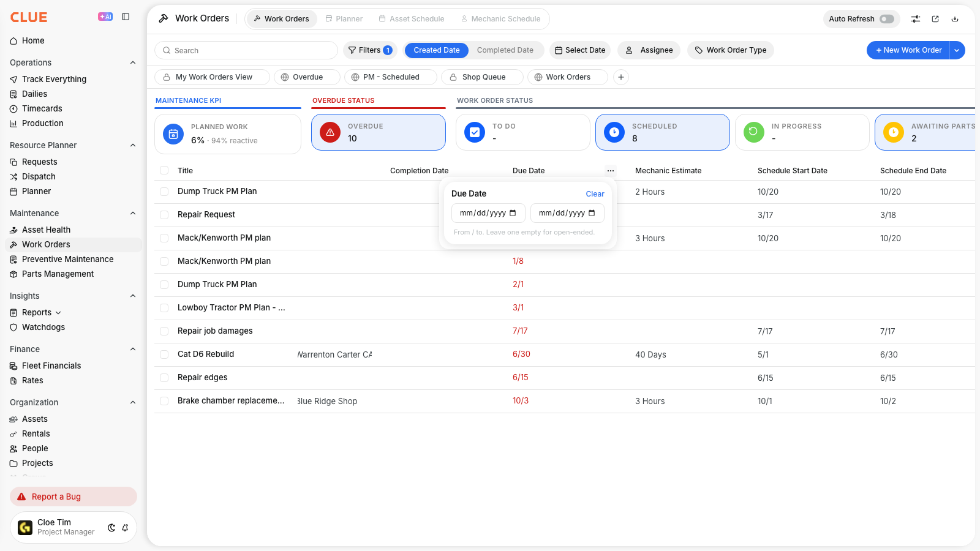Open display settings sliders icon
This screenshot has height=551, width=980.
point(916,19)
